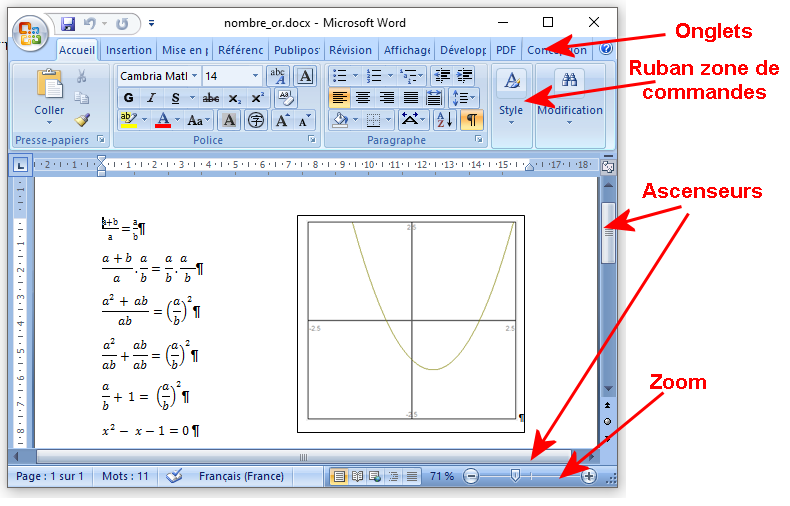Select the Format Painter brush icon
The width and height of the screenshot is (790, 506).
point(82,120)
